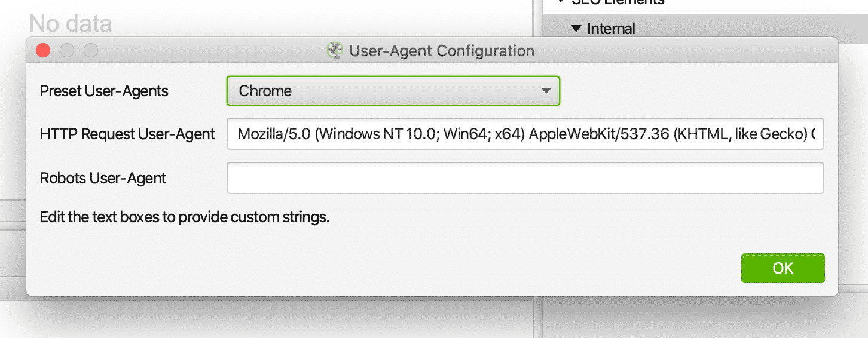Click the HTTP Request User-Agent label

(127, 134)
